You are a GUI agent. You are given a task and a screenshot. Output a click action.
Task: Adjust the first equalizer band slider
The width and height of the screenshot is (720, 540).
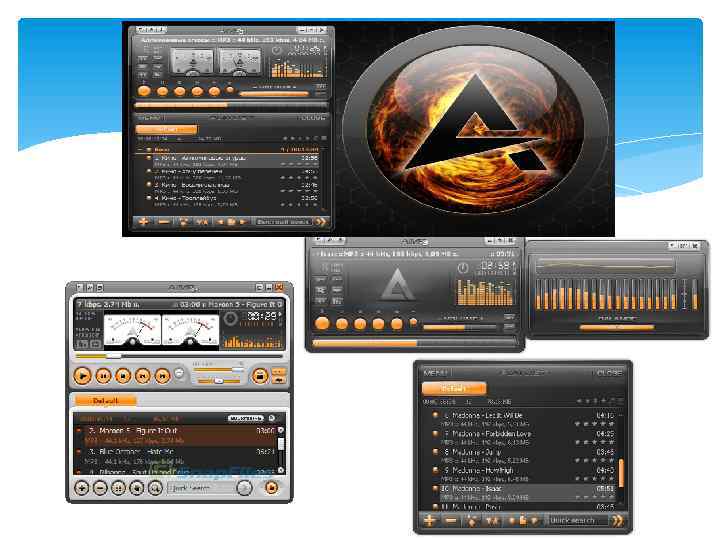coord(538,294)
